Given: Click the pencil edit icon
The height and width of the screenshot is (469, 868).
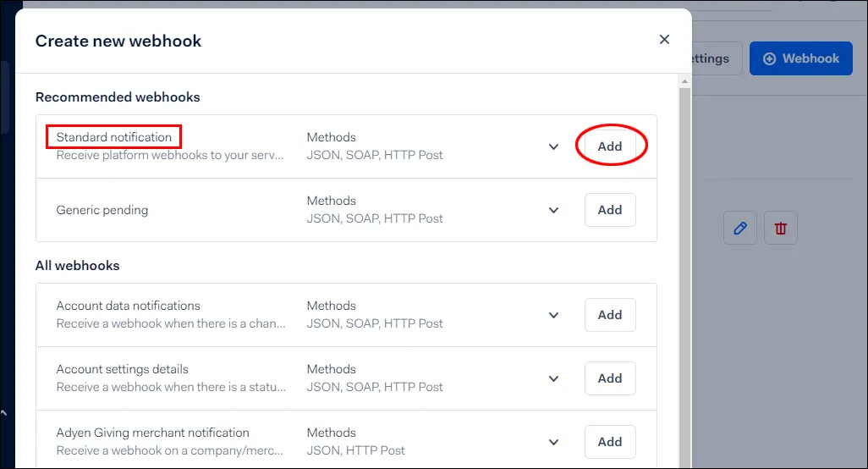Looking at the screenshot, I should 740,228.
